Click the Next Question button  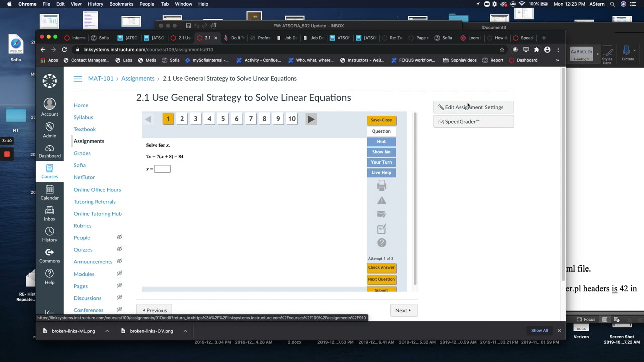381,279
